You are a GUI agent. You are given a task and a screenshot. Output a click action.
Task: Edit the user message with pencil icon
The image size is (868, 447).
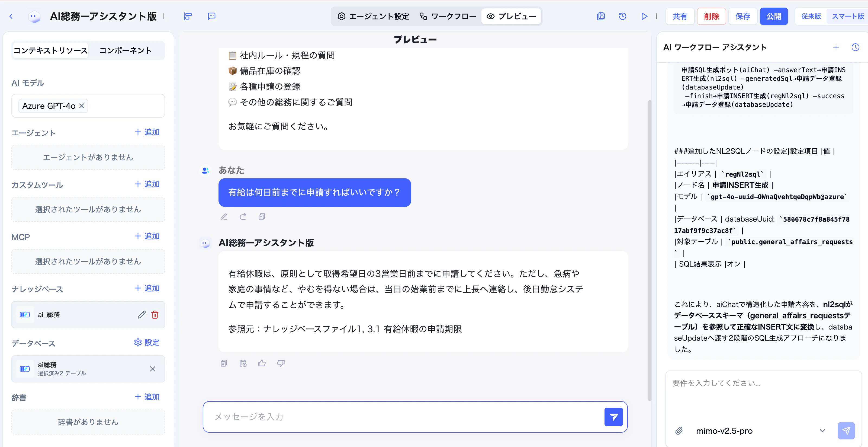(224, 217)
